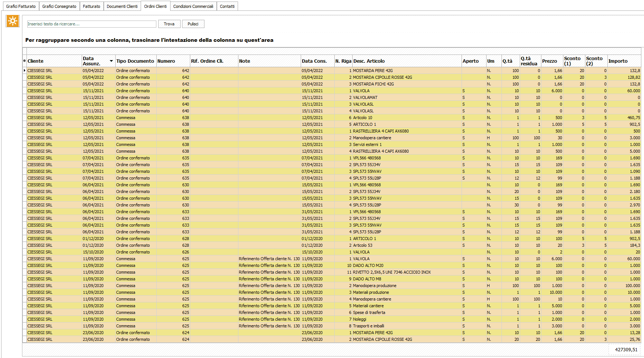Open the Condizioni Commerciali tab
644x358 pixels.
193,6
